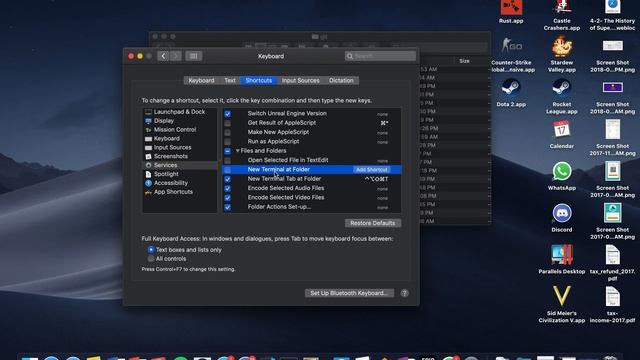Click the New Terminal Tab at Folder shortcut keys

pos(376,179)
